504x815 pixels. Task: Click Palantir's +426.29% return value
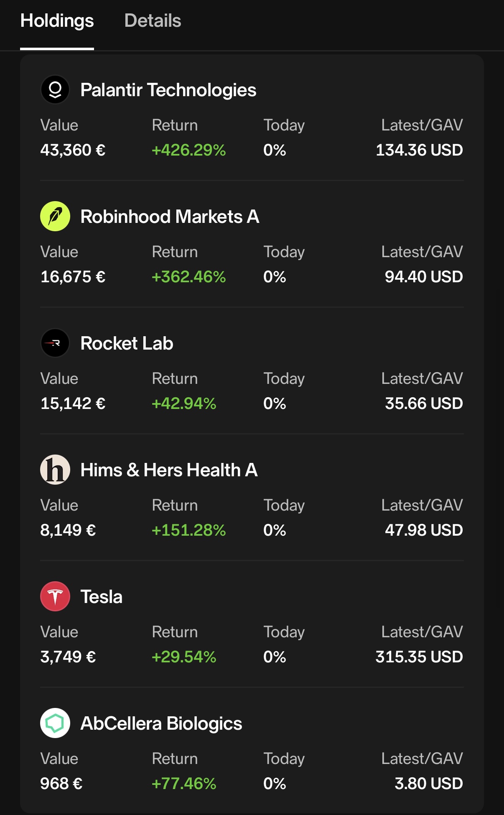click(x=188, y=150)
